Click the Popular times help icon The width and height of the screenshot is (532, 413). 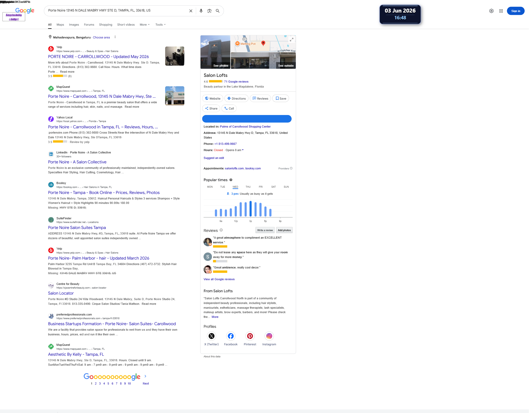(x=231, y=180)
